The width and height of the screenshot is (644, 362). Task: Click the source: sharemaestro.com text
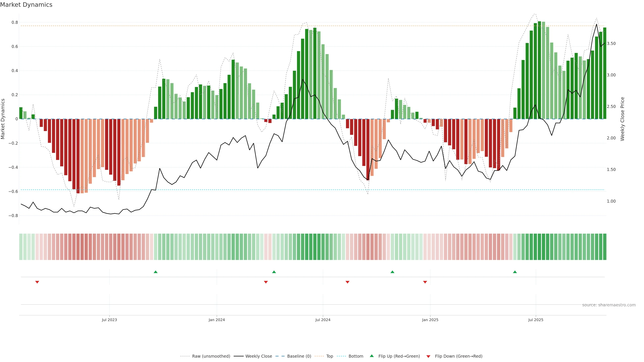point(609,305)
